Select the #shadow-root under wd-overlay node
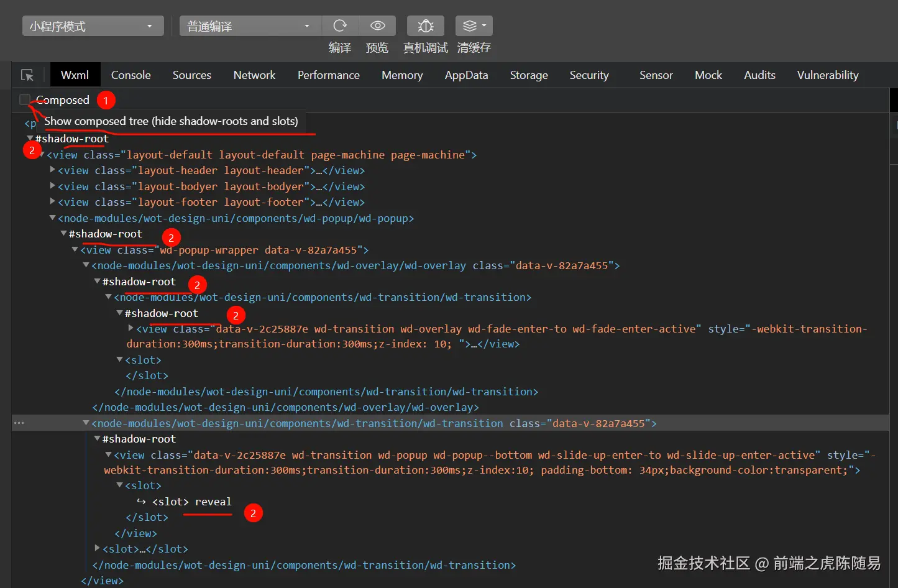 [139, 282]
